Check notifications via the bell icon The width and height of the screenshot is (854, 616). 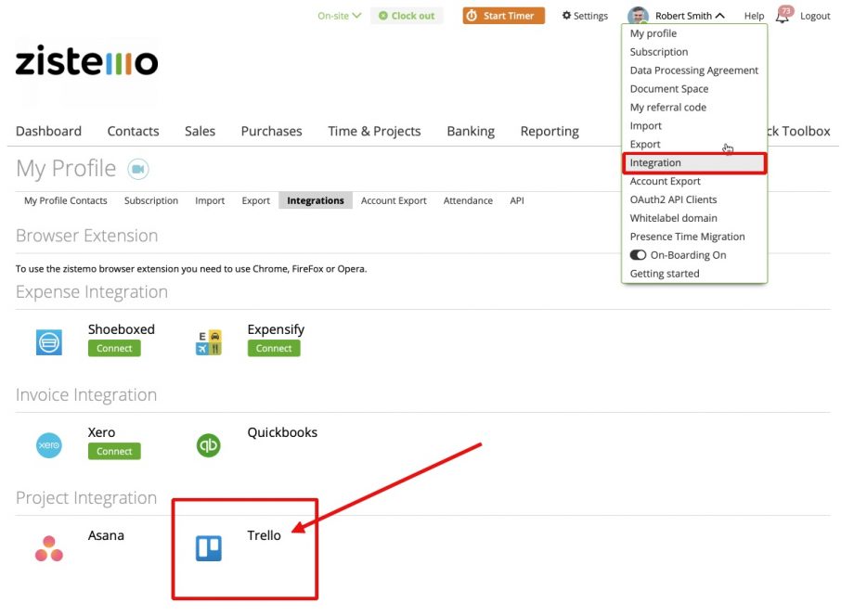(x=784, y=15)
